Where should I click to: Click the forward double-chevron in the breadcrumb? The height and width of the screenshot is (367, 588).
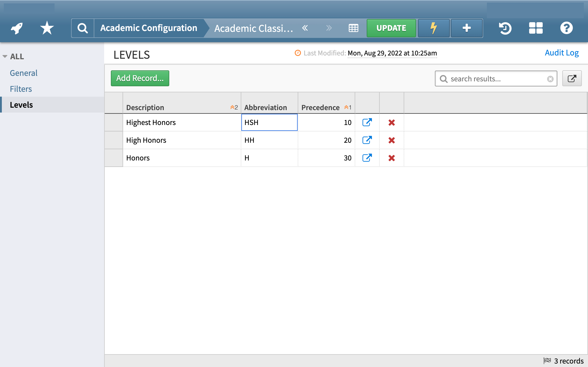[329, 28]
